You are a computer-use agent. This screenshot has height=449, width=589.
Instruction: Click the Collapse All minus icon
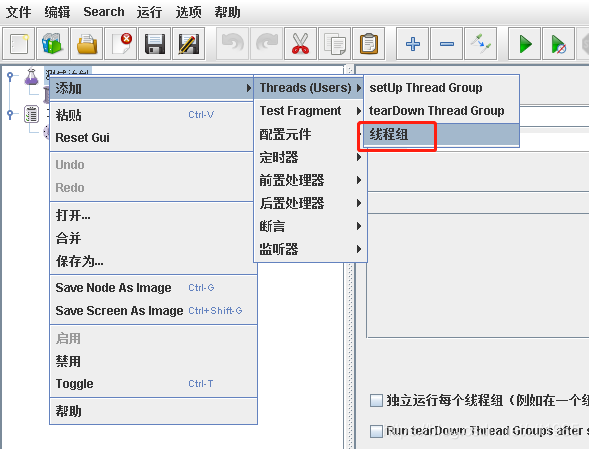pos(446,44)
